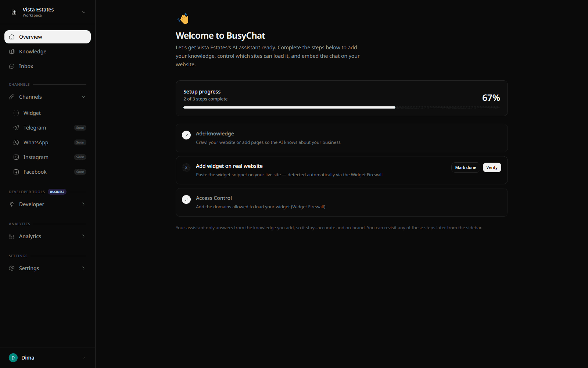Click the waving hand emoji
This screenshot has height=368, width=588.
pyautogui.click(x=183, y=18)
